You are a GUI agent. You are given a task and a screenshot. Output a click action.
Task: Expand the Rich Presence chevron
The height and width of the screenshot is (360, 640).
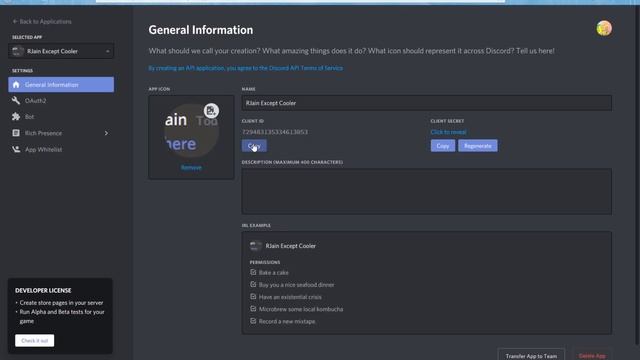107,133
